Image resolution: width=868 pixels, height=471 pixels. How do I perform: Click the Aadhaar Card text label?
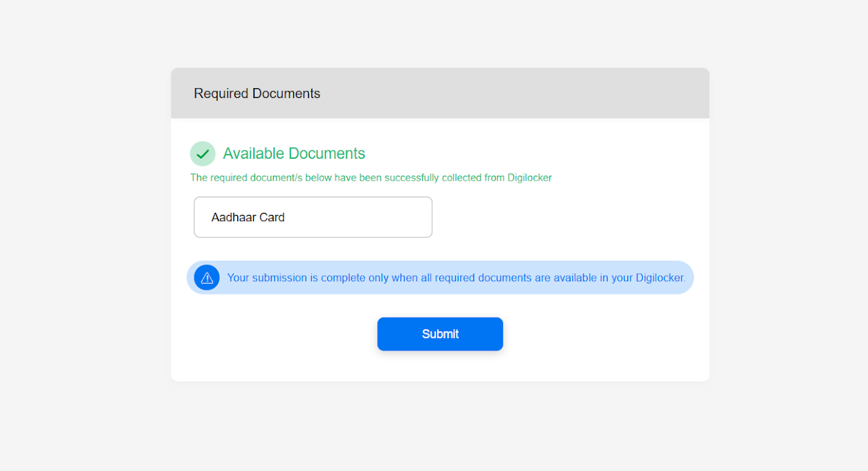point(248,218)
